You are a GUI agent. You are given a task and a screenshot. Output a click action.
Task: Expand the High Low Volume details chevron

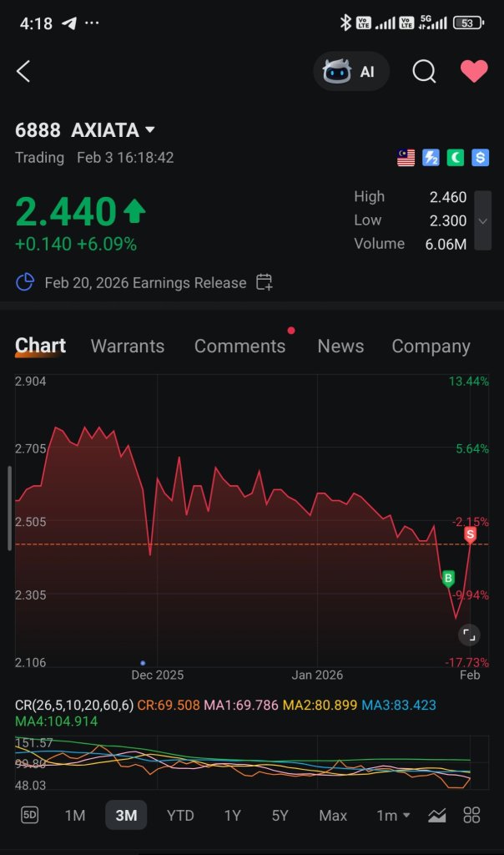pos(483,220)
